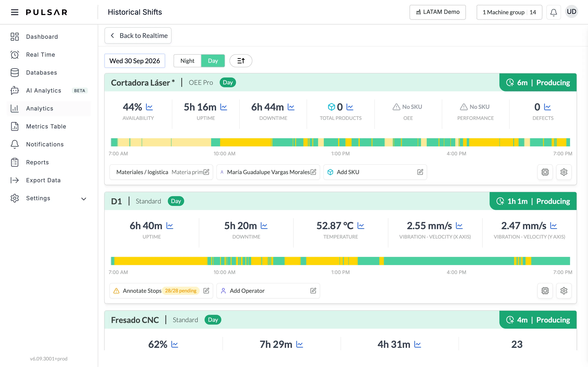Image resolution: width=588 pixels, height=367 pixels.
Task: Open the Machine group selector
Action: click(x=509, y=12)
